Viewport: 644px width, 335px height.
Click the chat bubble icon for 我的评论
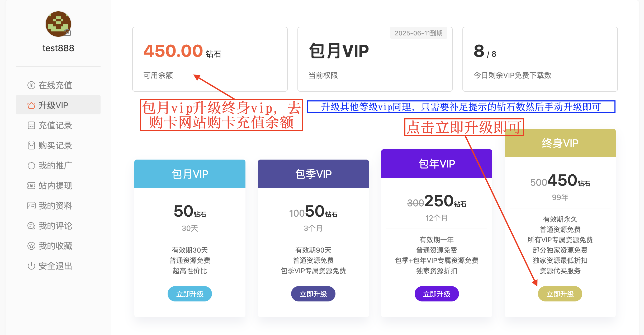[x=31, y=226]
